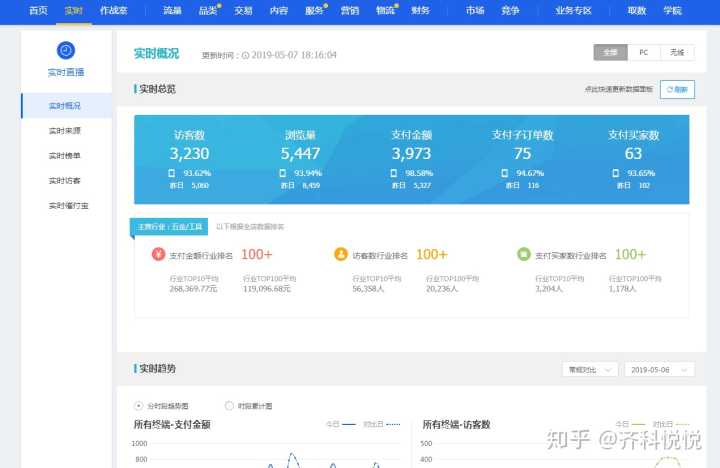
Task: Open the 市场 navigation item
Action: [475, 11]
